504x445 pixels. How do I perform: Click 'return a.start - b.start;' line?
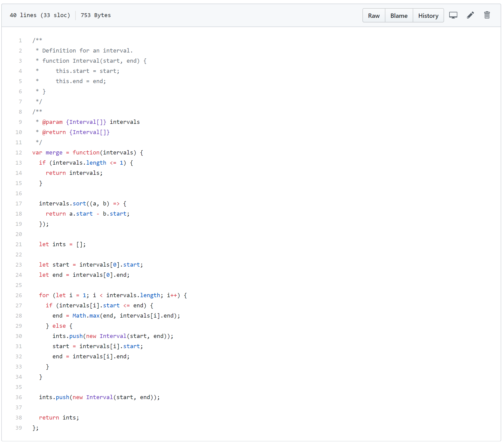pos(87,214)
